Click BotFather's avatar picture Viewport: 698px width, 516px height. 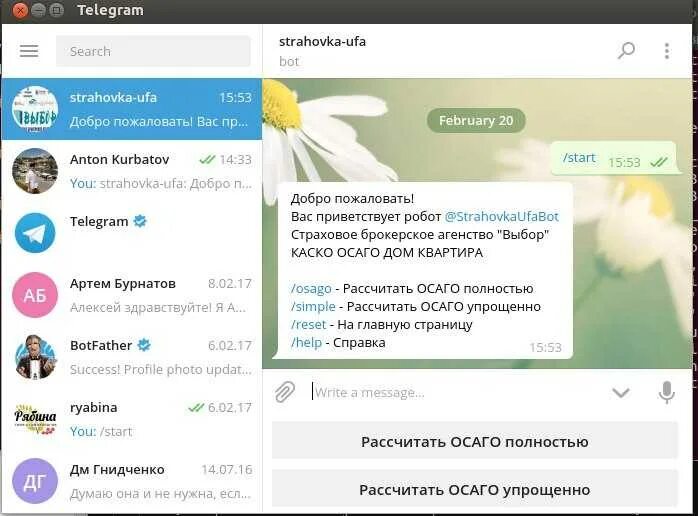pos(35,357)
